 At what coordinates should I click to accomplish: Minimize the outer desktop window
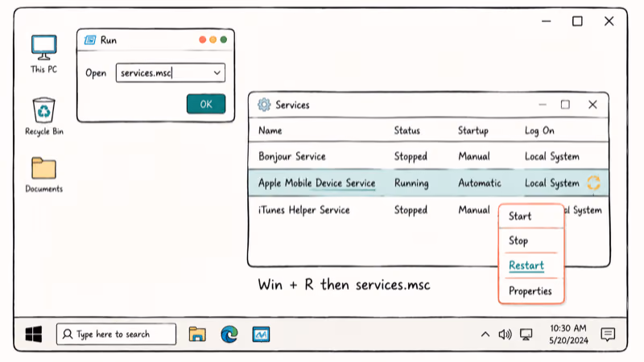(546, 22)
